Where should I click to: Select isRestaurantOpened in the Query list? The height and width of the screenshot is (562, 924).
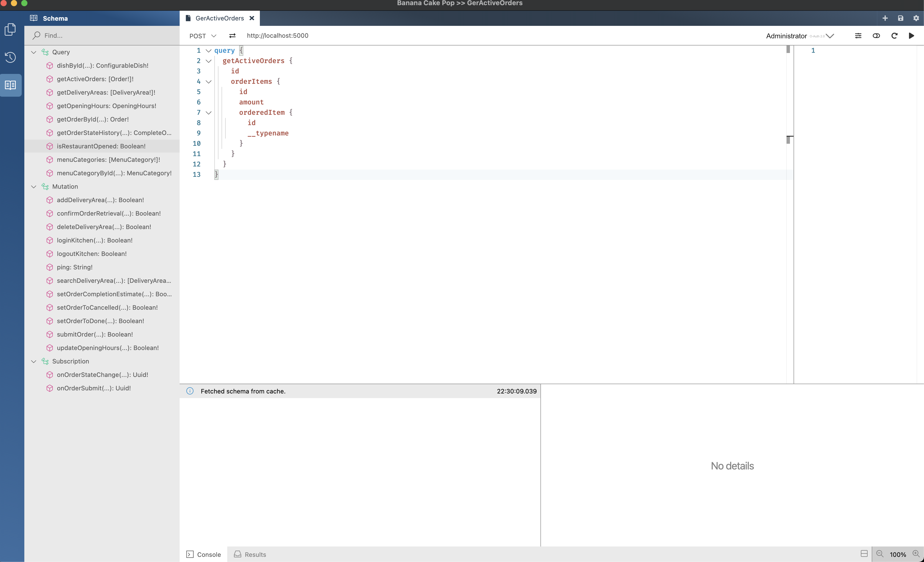pos(101,146)
